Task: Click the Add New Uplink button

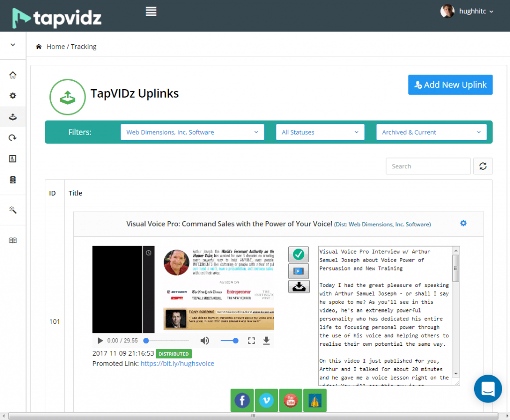Action: [x=450, y=85]
